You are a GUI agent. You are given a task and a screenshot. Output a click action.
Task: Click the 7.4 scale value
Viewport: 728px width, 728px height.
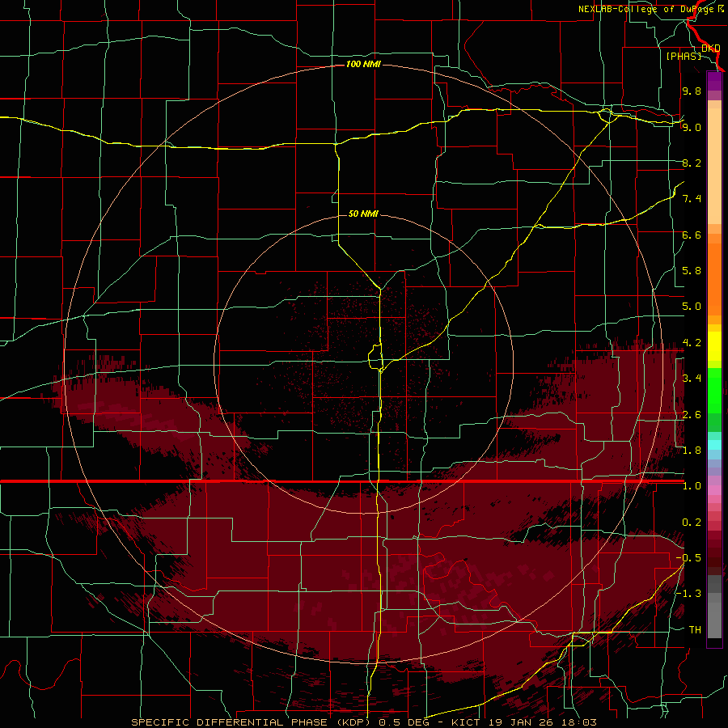(x=692, y=199)
